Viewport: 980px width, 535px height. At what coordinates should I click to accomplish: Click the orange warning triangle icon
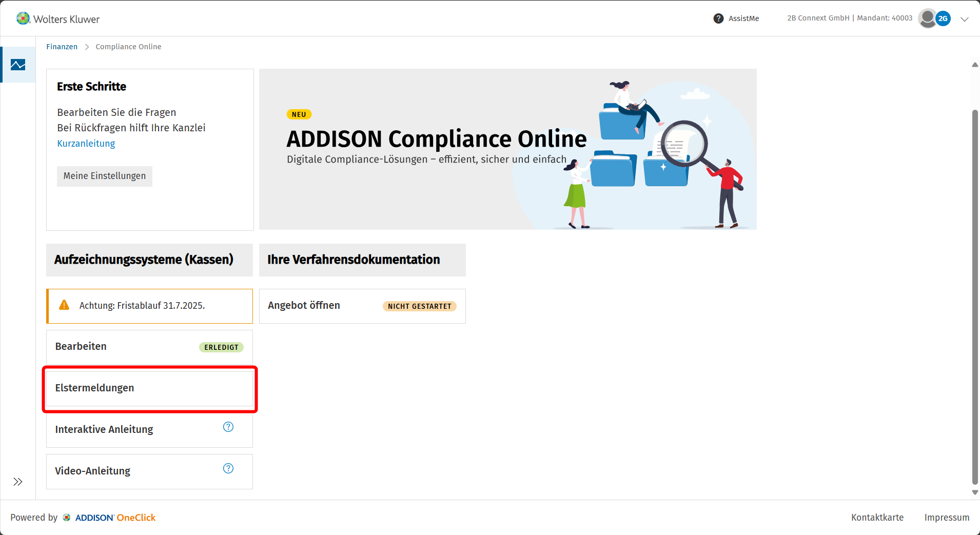[64, 305]
